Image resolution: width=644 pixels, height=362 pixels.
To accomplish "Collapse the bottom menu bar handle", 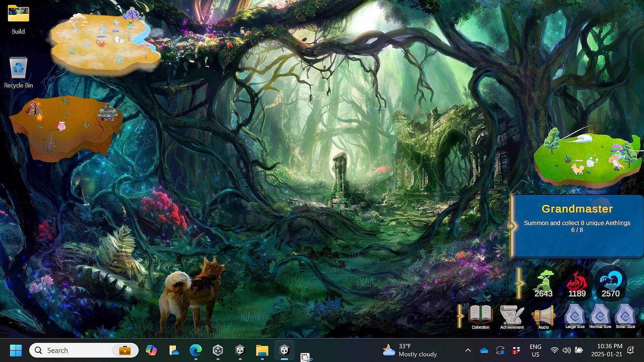I will tap(460, 316).
